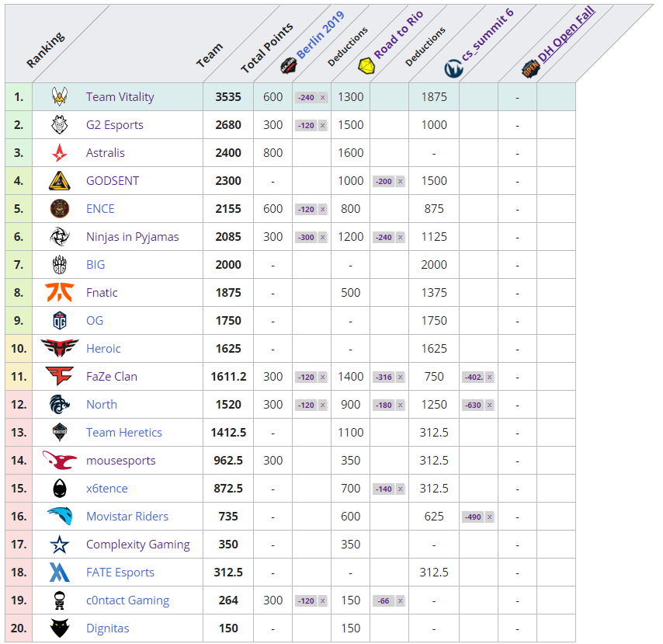
Task: Select mousesports total 962.5
Action: 228,460
